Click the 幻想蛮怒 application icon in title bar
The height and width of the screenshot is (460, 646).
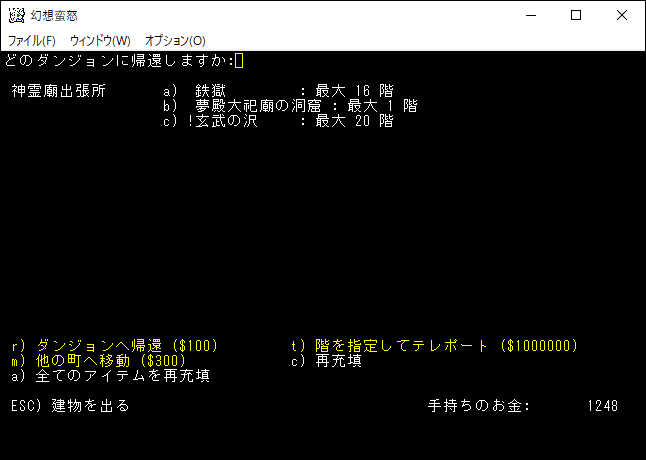coord(16,15)
